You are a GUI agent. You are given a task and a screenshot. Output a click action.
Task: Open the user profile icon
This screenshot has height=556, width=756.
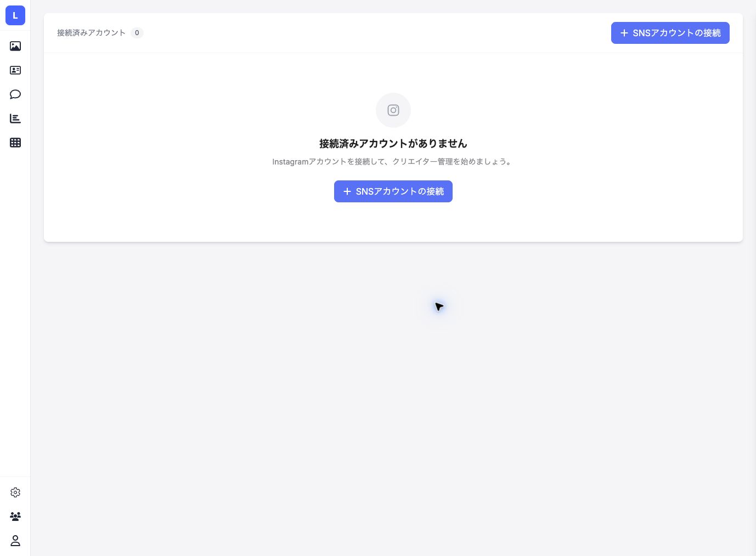tap(15, 541)
